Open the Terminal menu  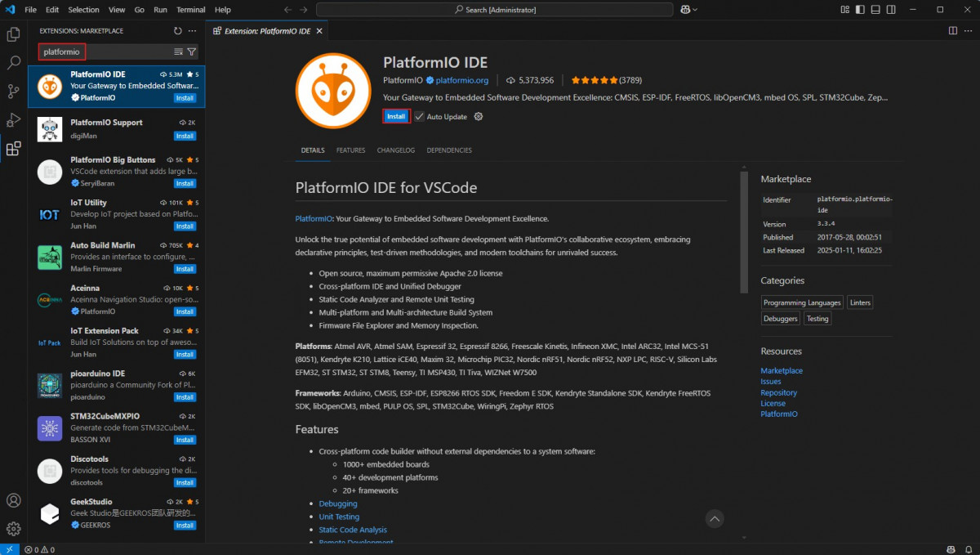190,10
